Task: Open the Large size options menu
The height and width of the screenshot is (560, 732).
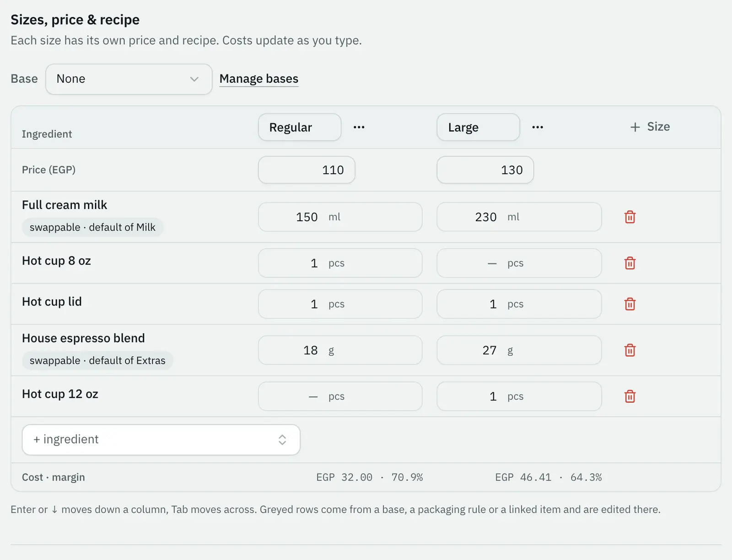Action: [538, 127]
